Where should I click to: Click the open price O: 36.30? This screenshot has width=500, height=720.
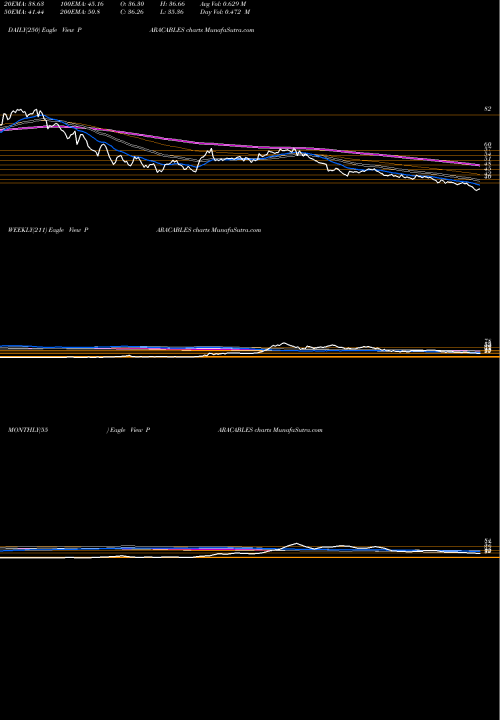point(132,4)
